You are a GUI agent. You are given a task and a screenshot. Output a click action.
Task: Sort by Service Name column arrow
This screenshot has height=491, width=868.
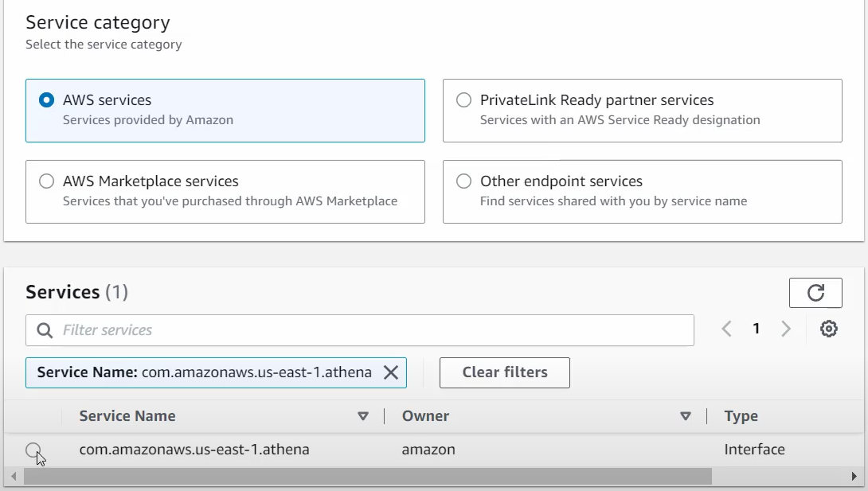(x=363, y=416)
